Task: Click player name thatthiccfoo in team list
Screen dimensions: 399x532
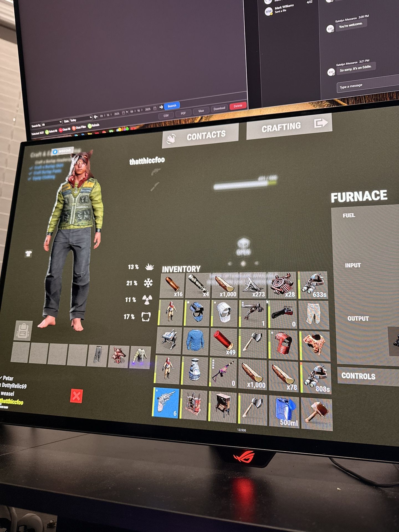Action: click(12, 401)
